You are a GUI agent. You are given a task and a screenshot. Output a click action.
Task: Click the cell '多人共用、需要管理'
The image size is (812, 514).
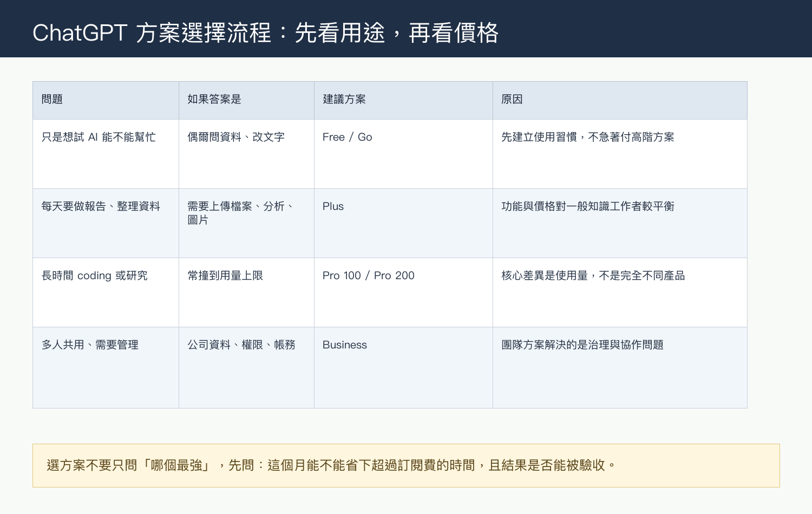(x=106, y=367)
